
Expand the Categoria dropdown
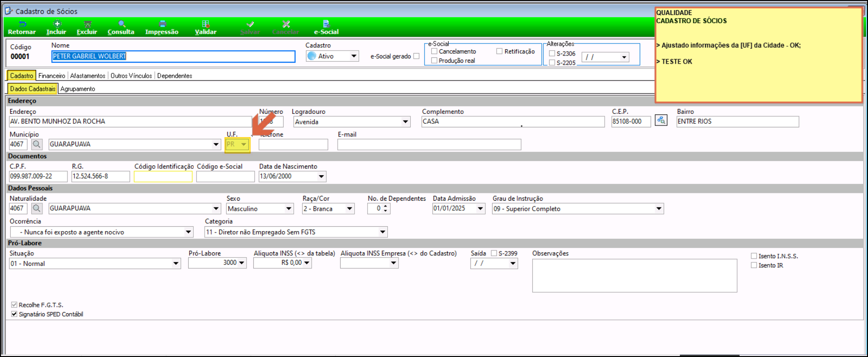[383, 232]
